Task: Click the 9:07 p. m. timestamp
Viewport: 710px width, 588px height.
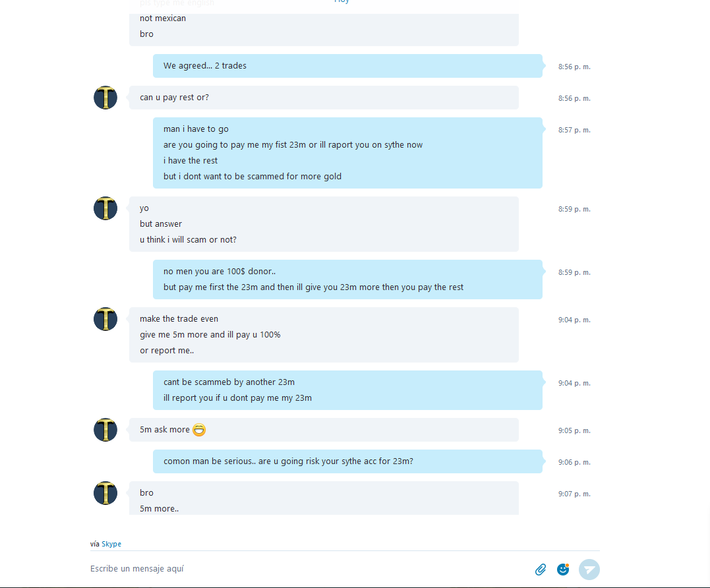Action: pyautogui.click(x=574, y=494)
